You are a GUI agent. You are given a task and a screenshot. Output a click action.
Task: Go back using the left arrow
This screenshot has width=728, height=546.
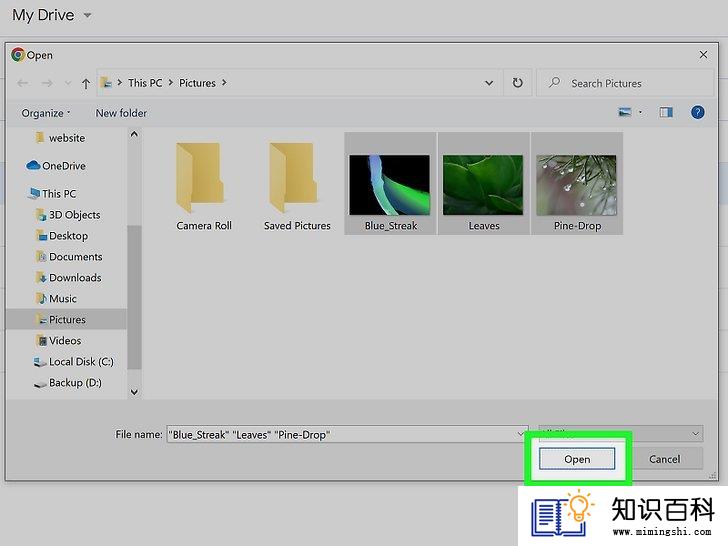pos(22,83)
